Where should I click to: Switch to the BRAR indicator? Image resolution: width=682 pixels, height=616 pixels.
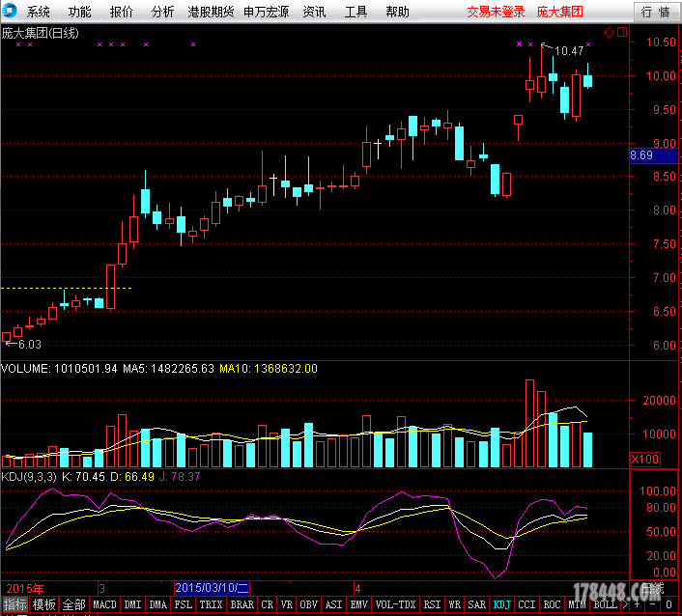pyautogui.click(x=242, y=604)
